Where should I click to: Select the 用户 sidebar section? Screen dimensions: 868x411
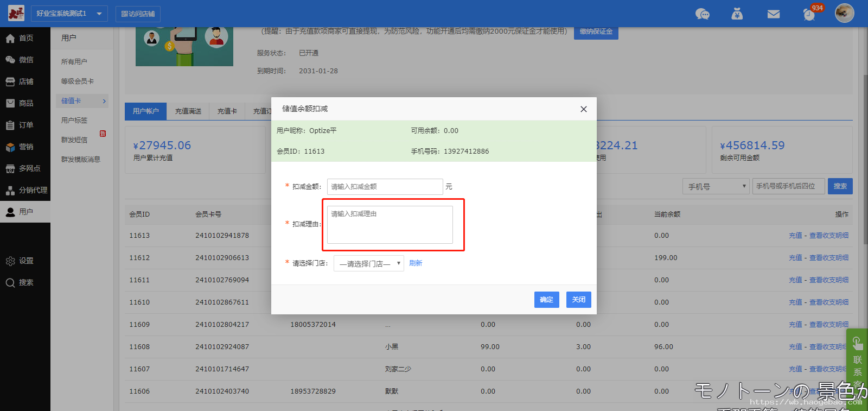[x=25, y=212]
